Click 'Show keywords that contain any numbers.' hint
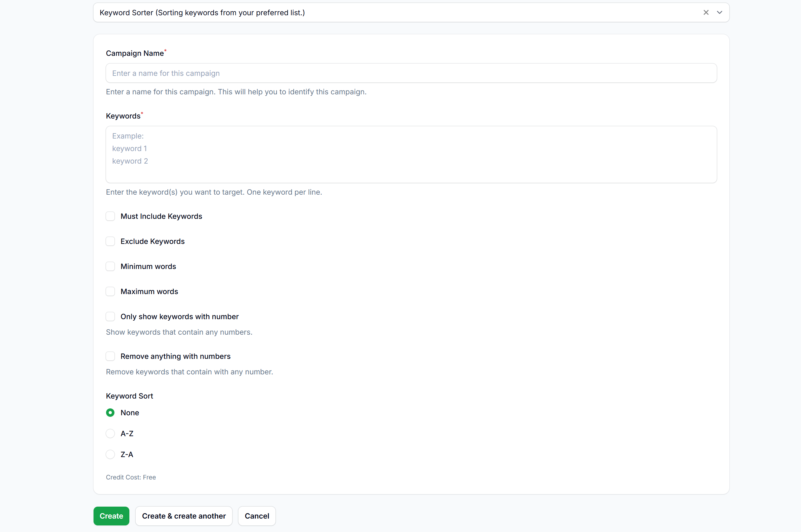The height and width of the screenshot is (532, 801). [179, 332]
